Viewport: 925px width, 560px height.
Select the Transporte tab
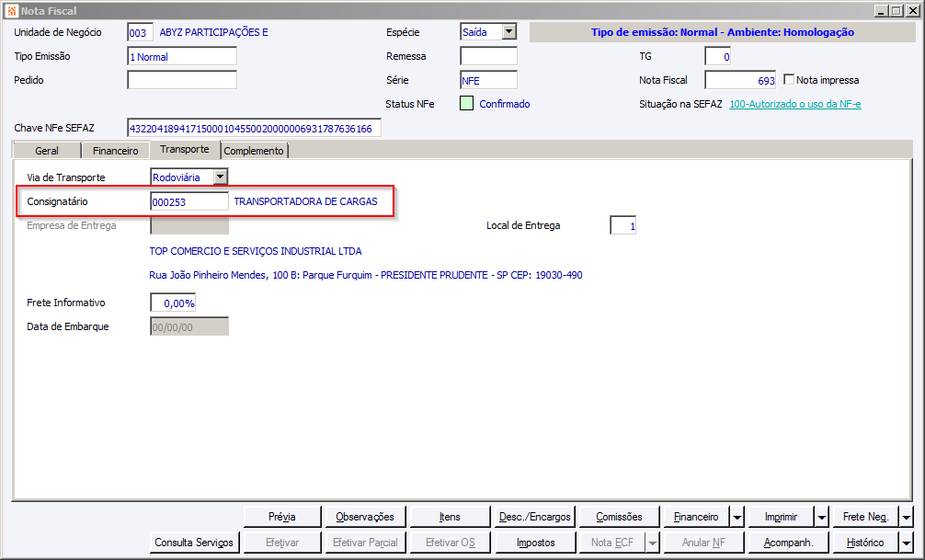click(x=185, y=149)
